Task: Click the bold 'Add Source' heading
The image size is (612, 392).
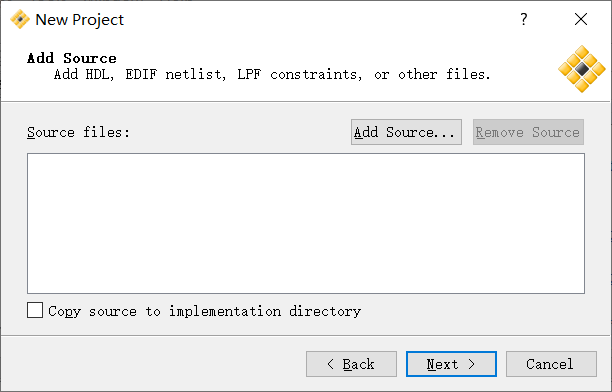Action: [72, 58]
